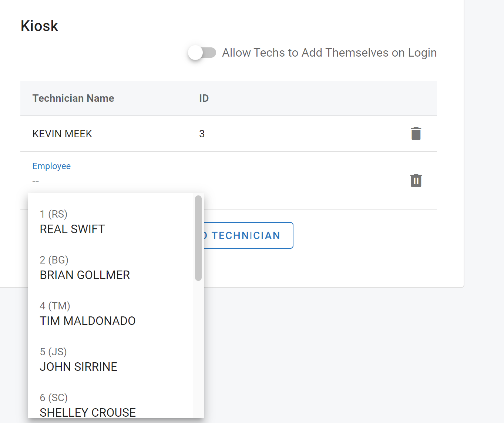Viewport: 504px width, 423px height.
Task: Click the ID value 3 cell
Action: pos(202,134)
